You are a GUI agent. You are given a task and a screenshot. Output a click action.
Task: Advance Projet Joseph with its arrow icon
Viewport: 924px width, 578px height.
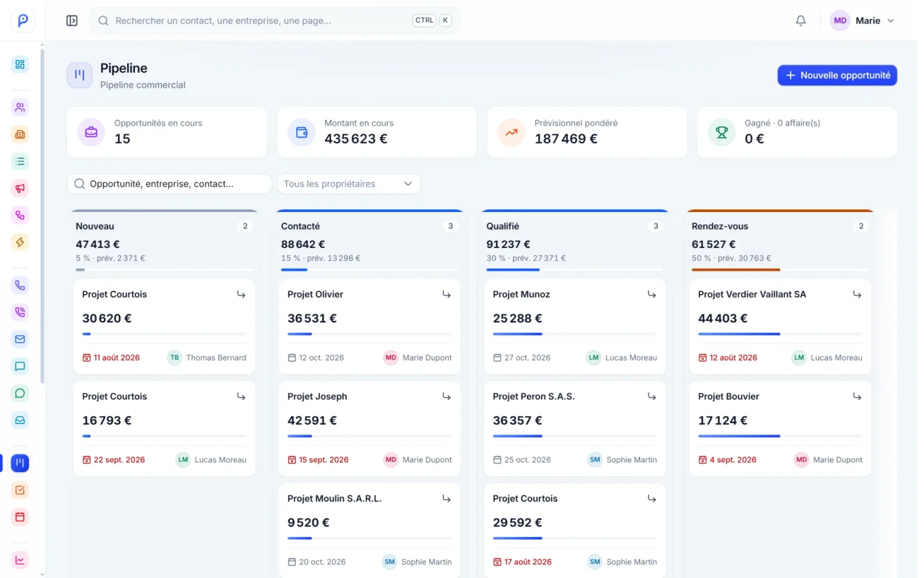pyautogui.click(x=446, y=396)
